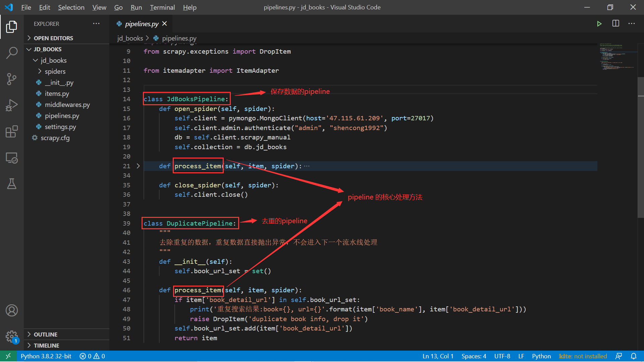Open the feedback icon in status bar
The height and width of the screenshot is (362, 644).
pos(619,356)
